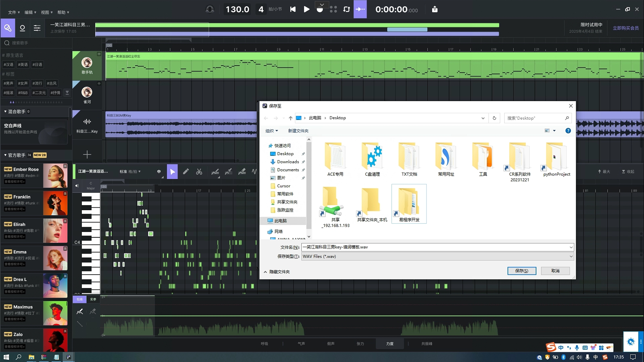This screenshot has height=362, width=644.
Task: Jump to start with the rewind button
Action: click(x=293, y=9)
